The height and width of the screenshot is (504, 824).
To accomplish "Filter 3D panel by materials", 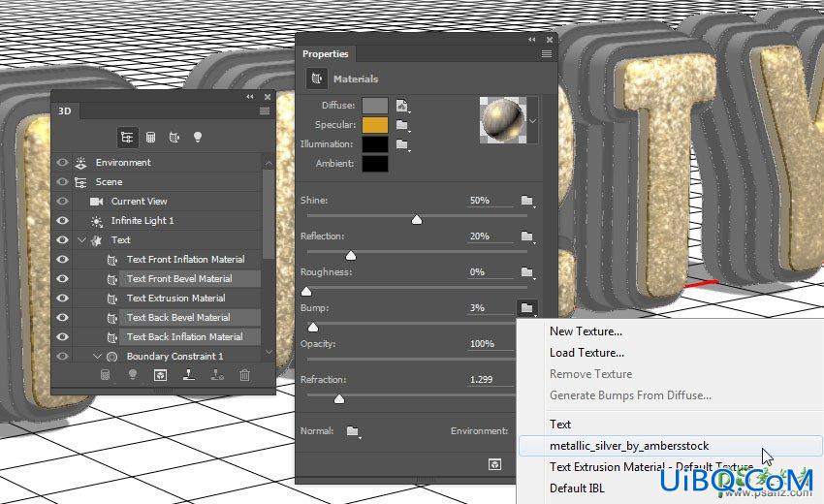I will pyautogui.click(x=174, y=138).
